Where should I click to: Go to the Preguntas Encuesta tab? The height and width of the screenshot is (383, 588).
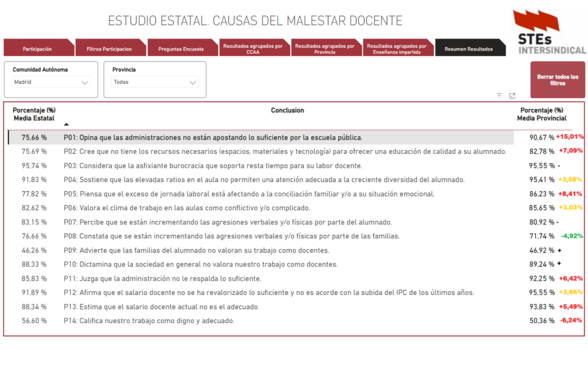click(x=181, y=49)
